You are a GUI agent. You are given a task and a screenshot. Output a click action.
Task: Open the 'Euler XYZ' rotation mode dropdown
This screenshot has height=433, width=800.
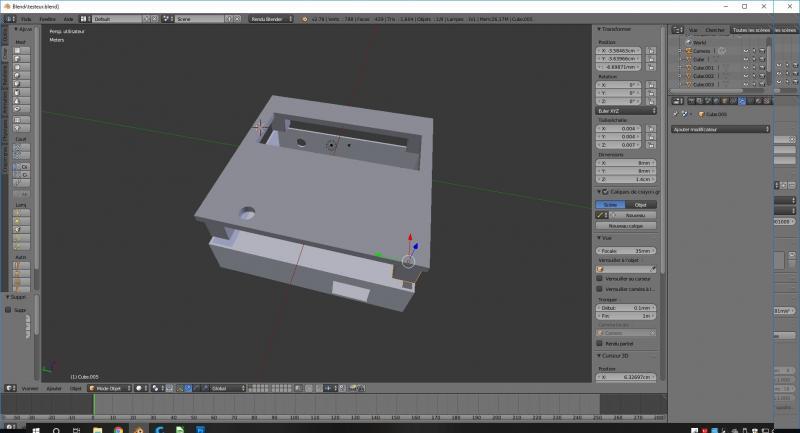pos(626,110)
